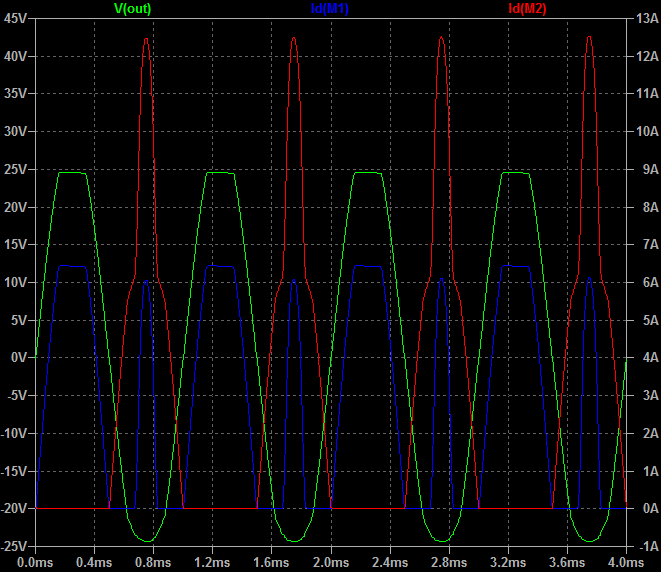Click the 4A right axis label
Screen dimensions: 661x572
(x=650, y=358)
